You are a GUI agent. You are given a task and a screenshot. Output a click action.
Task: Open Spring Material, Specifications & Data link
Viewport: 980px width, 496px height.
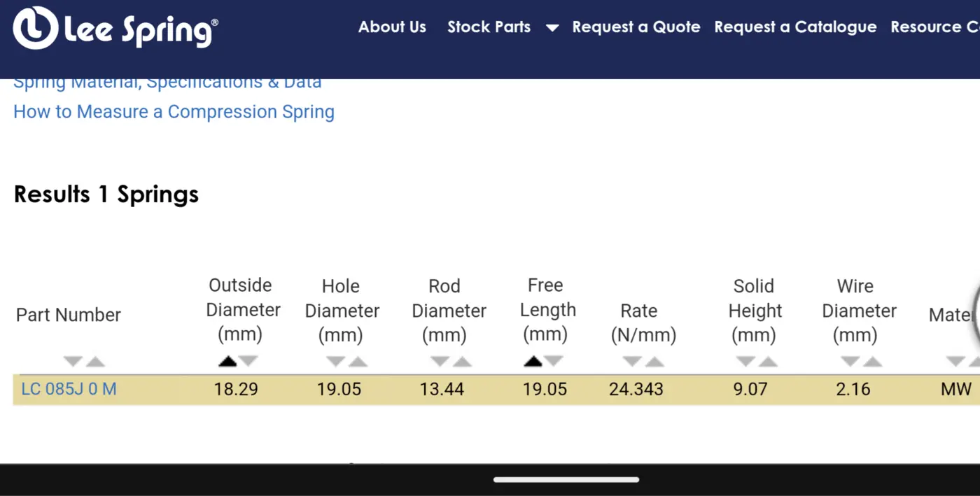pyautogui.click(x=168, y=84)
